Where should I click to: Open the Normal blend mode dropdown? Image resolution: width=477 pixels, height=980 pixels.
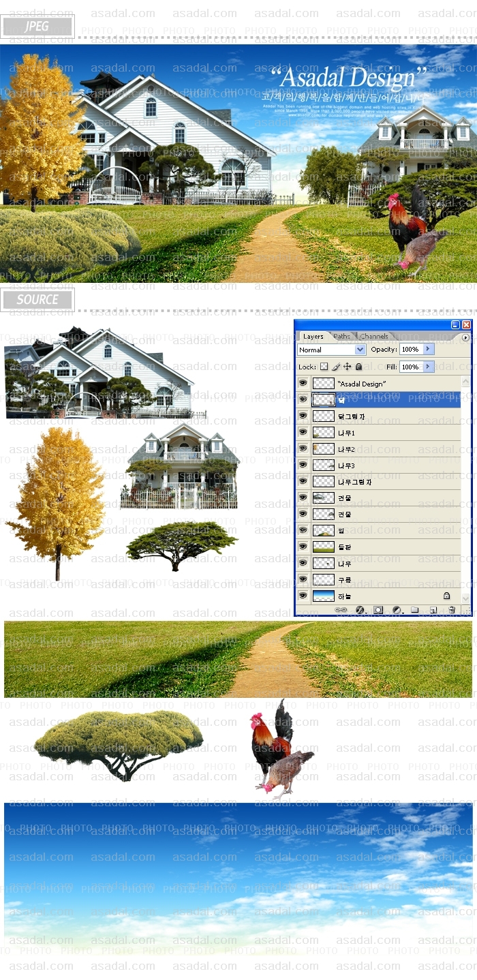point(332,350)
